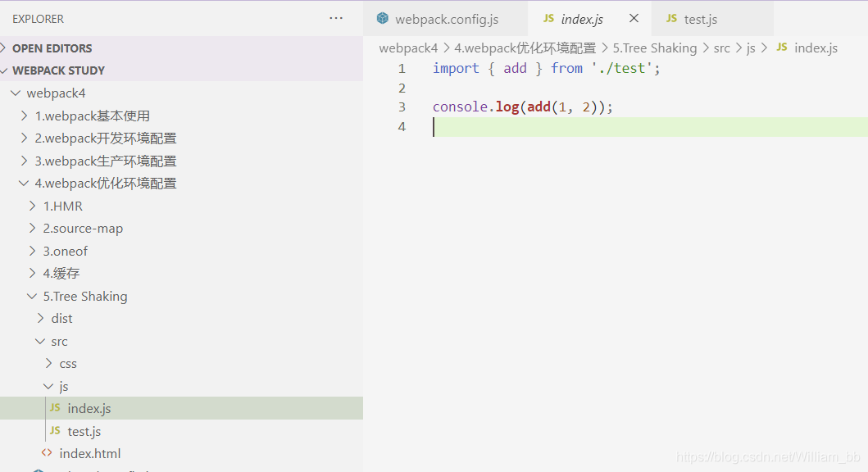Click JS icon in breadcrumb index.js
868x472 pixels.
782,48
